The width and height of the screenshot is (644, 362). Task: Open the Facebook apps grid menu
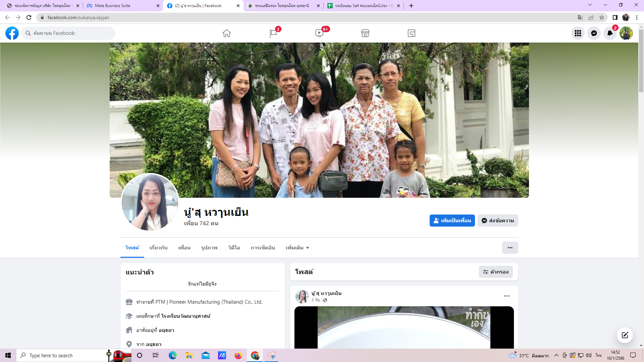pos(578,33)
